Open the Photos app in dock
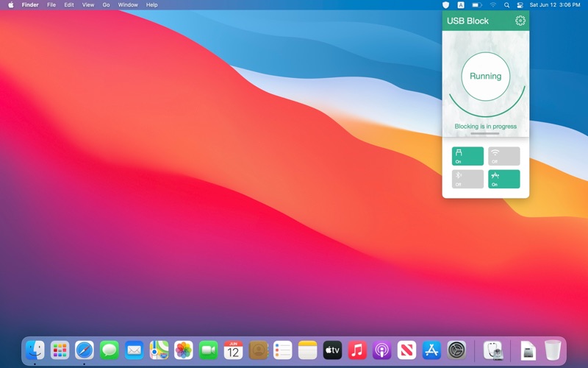Screen dimensions: 588x368 click(184, 350)
